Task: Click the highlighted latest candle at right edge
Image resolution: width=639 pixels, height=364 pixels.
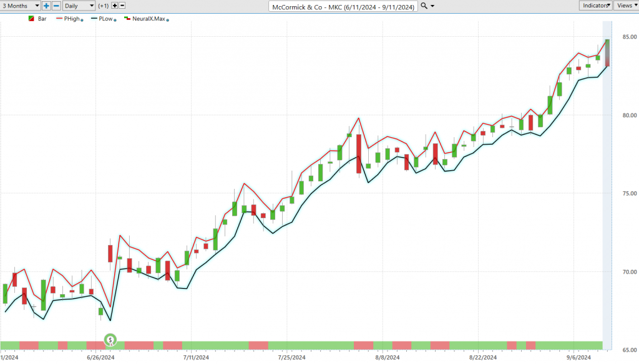Action: tap(607, 53)
